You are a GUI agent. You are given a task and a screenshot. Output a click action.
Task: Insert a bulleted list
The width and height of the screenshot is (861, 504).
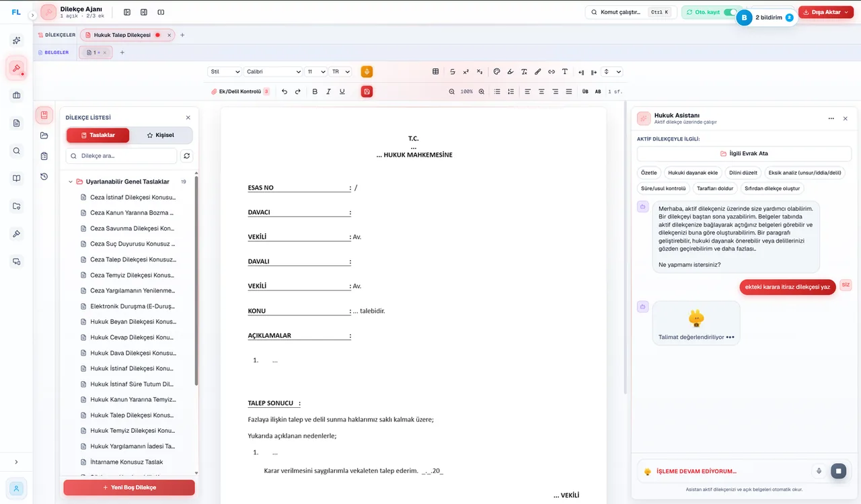click(x=497, y=91)
